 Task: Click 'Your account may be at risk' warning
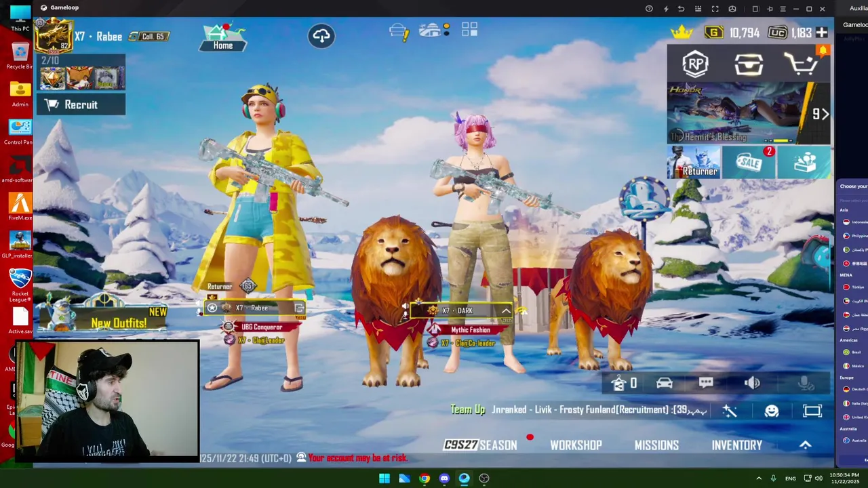pyautogui.click(x=357, y=458)
